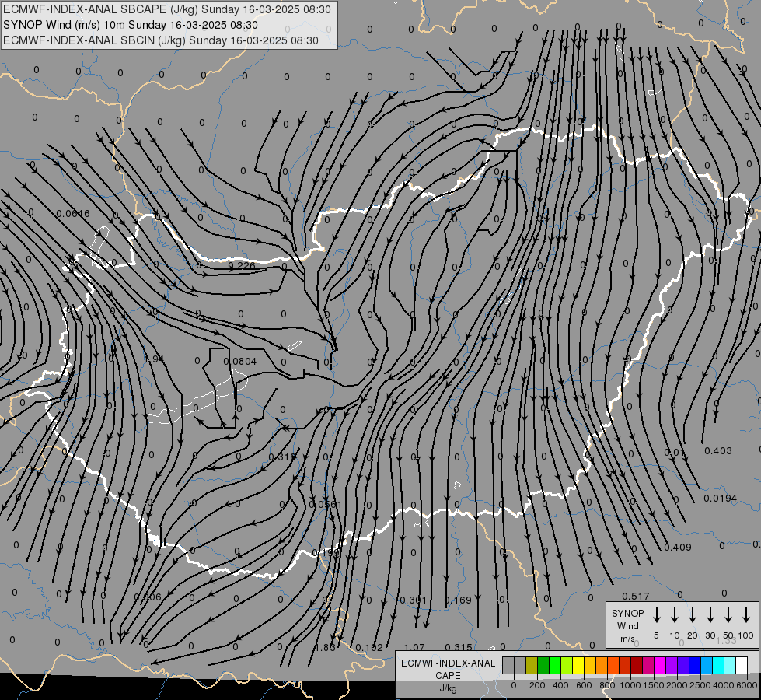Click the map value 1.94

click(x=153, y=359)
